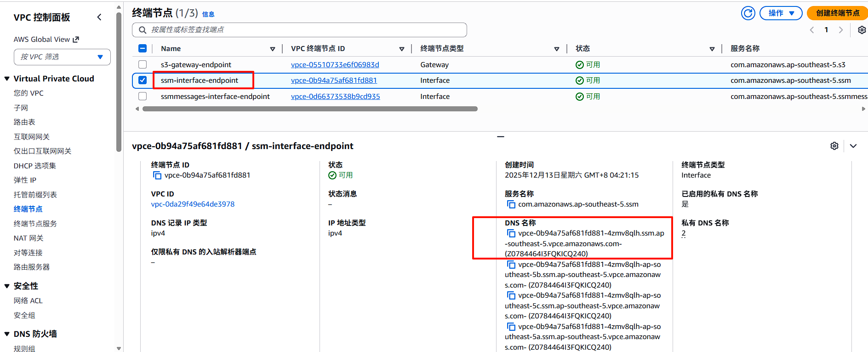Open the 操作 actions dropdown
868x352 pixels.
pos(781,13)
